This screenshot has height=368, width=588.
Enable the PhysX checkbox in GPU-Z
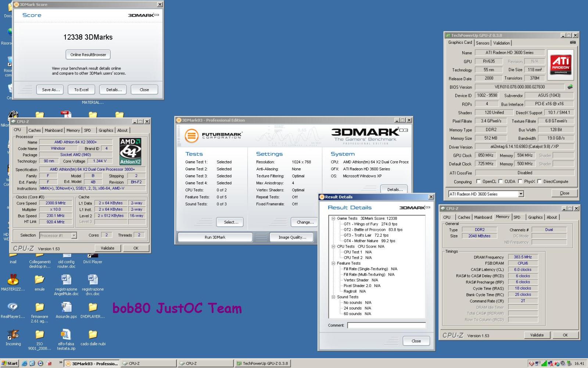pyautogui.click(x=520, y=181)
